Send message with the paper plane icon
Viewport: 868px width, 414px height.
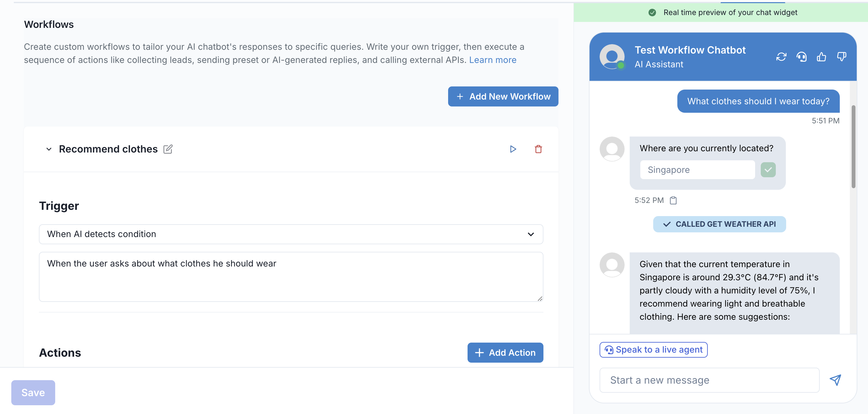click(x=835, y=380)
